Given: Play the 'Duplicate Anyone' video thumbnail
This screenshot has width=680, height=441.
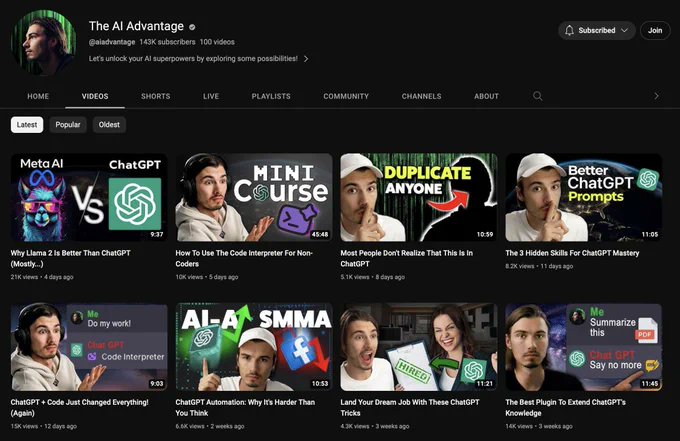Looking at the screenshot, I should point(418,197).
